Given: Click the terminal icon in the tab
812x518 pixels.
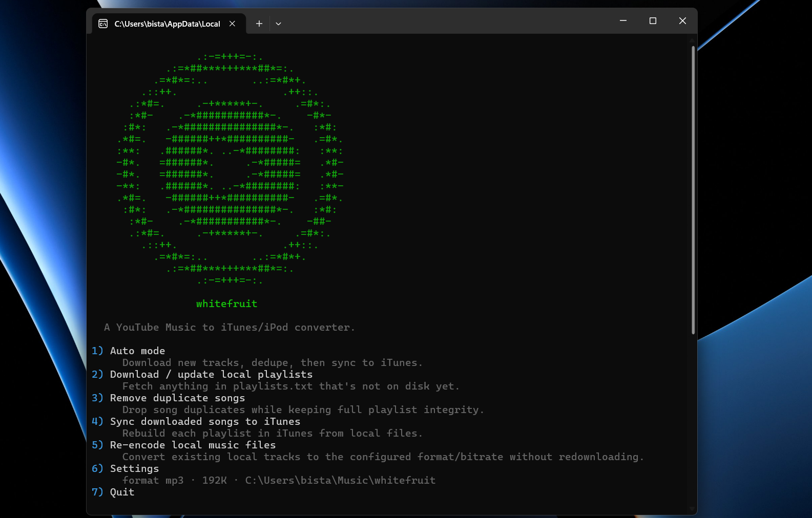Looking at the screenshot, I should pyautogui.click(x=103, y=24).
